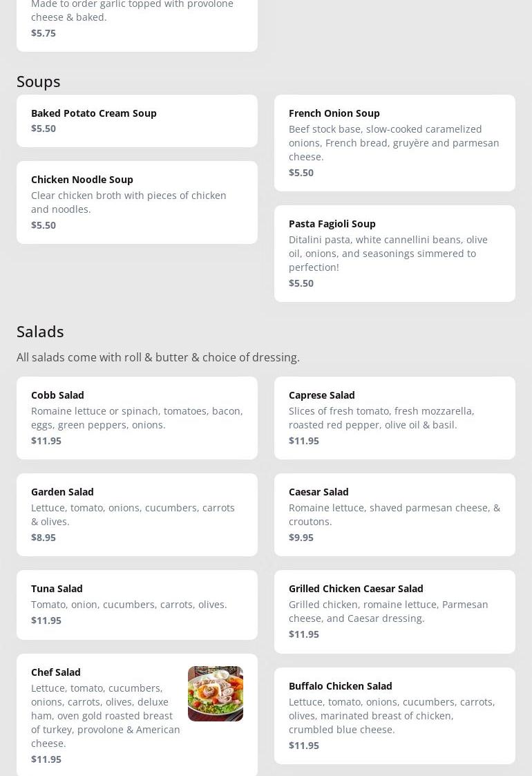Click the $8.95 Garden Salad price
532x776 pixels.
coord(44,537)
